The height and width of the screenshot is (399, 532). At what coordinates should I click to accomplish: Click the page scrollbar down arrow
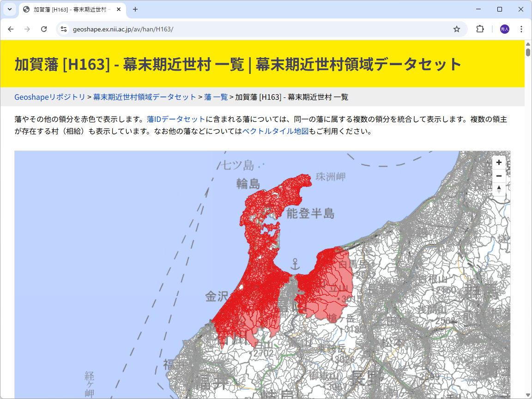[528, 395]
